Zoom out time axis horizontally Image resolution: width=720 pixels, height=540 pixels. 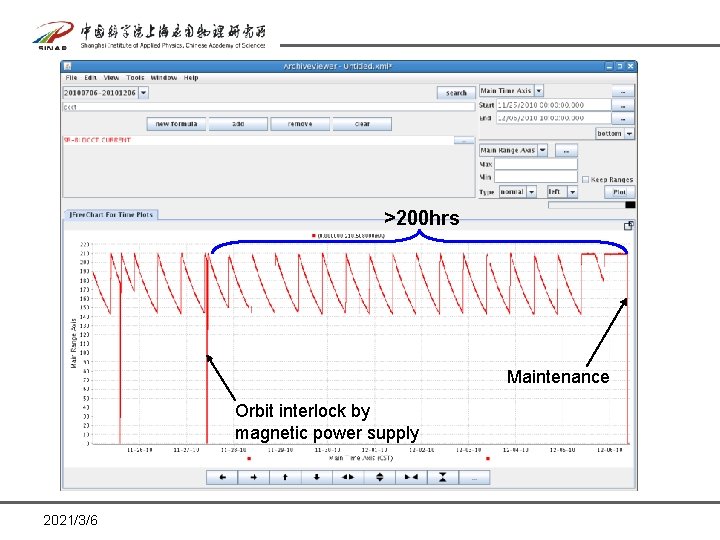348,478
